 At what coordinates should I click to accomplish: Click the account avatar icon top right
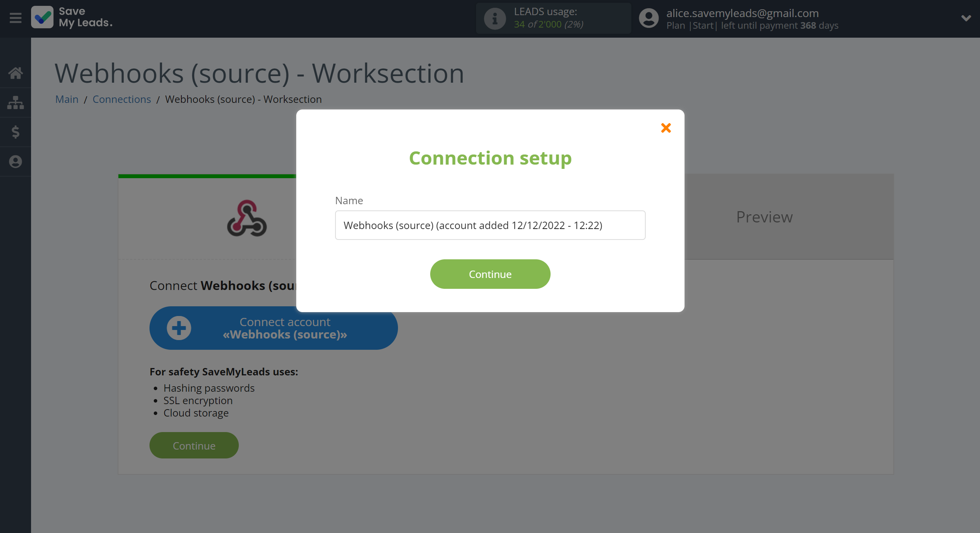(x=648, y=18)
